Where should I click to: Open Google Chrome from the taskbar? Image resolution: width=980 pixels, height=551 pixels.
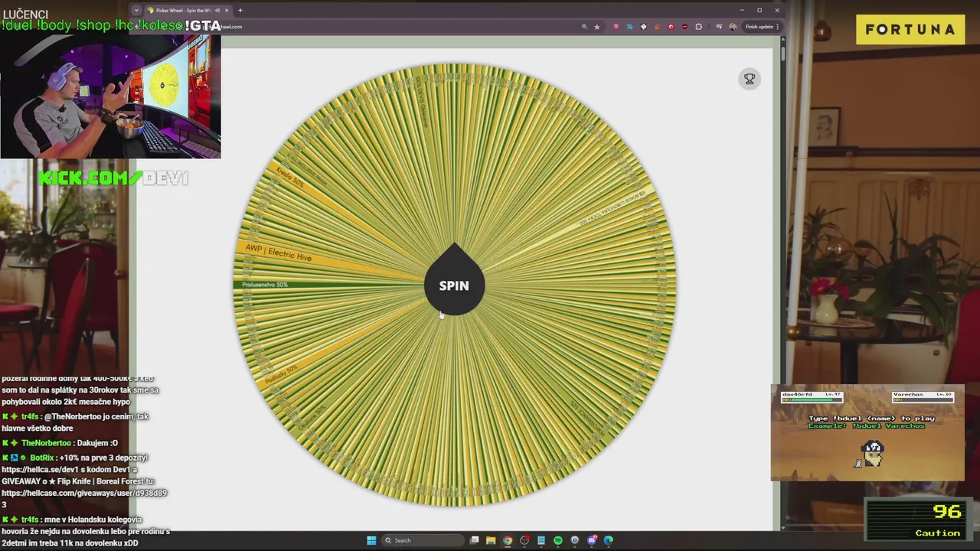point(508,540)
